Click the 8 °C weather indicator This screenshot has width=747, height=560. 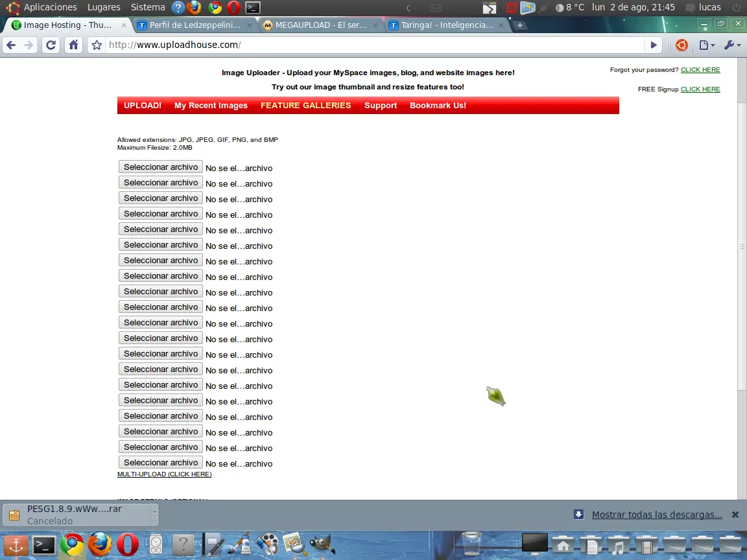click(570, 8)
